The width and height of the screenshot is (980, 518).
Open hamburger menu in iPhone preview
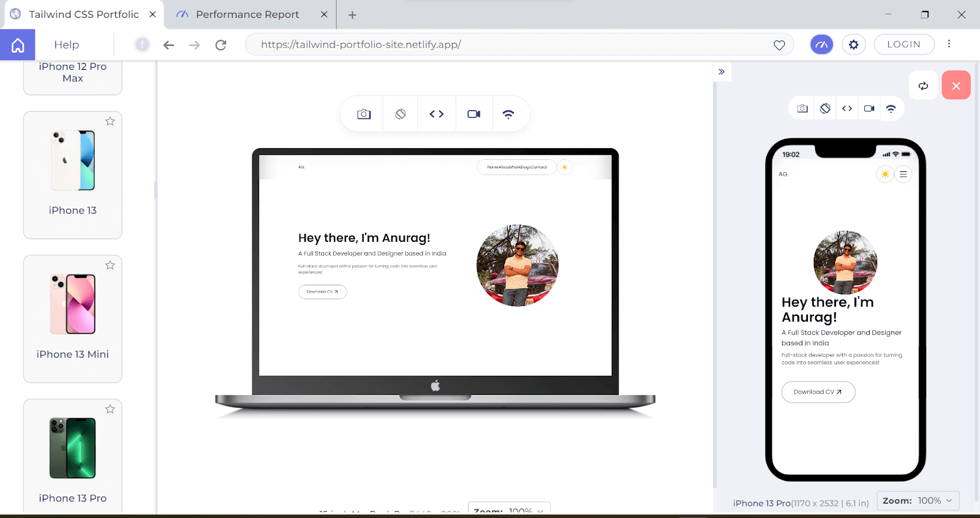[x=903, y=175]
